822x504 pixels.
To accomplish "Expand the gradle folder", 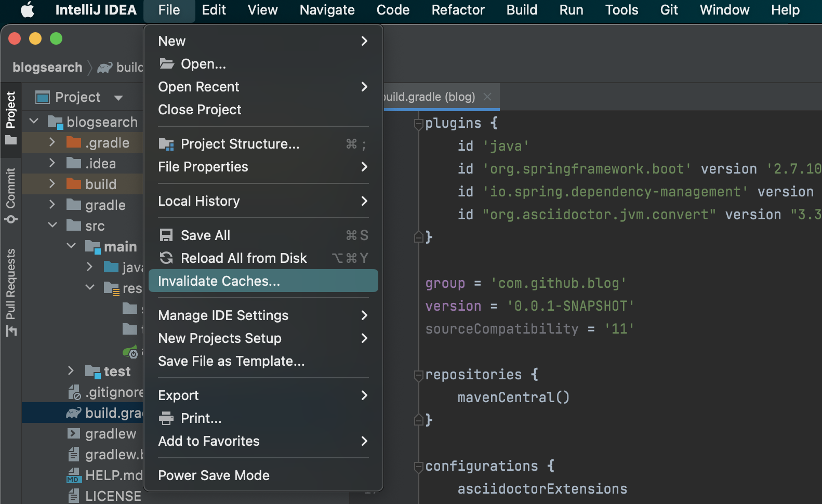I will pos(52,204).
